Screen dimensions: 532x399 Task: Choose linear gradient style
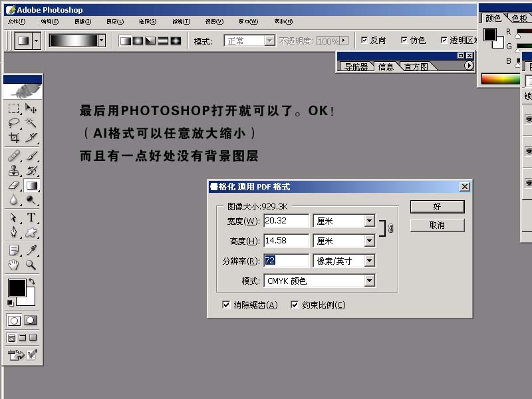pyautogui.click(x=126, y=41)
